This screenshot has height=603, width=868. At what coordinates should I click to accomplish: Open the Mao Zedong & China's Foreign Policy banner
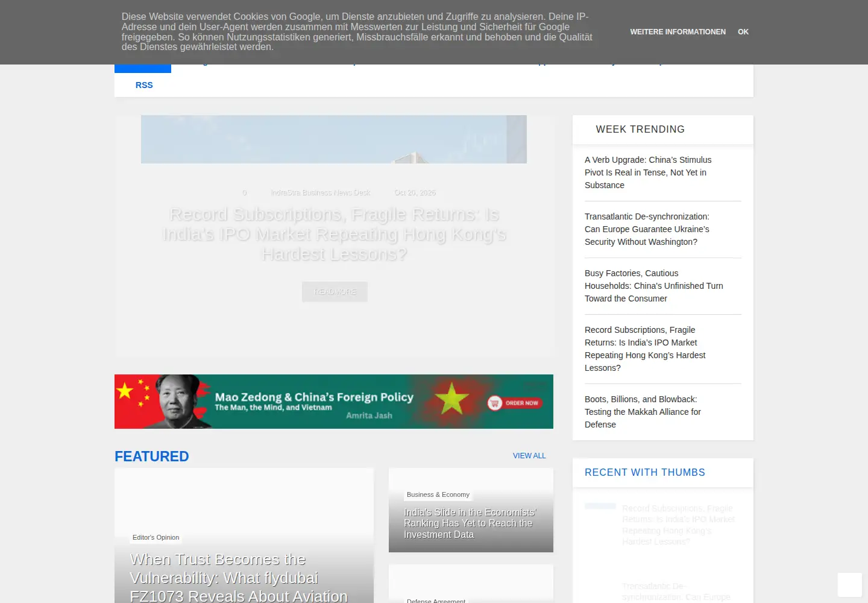point(334,402)
